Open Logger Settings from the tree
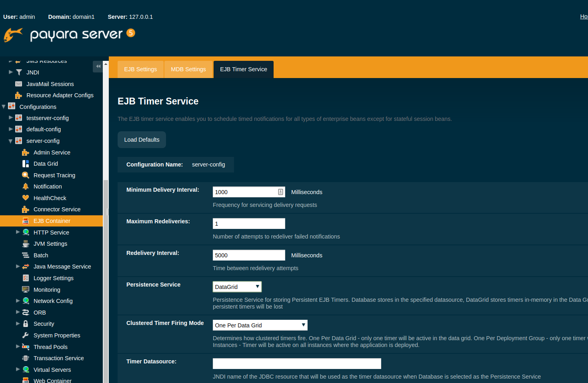588x383 pixels. (x=54, y=278)
